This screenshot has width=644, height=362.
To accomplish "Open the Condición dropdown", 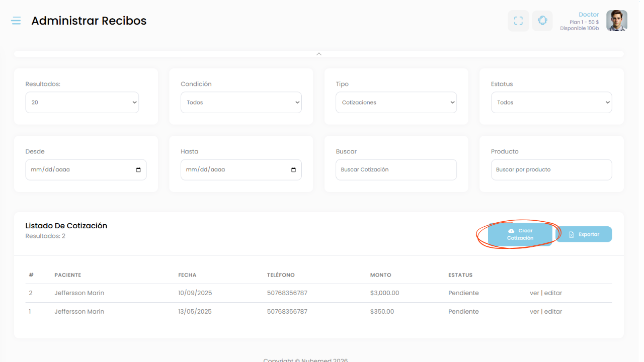I will [241, 102].
